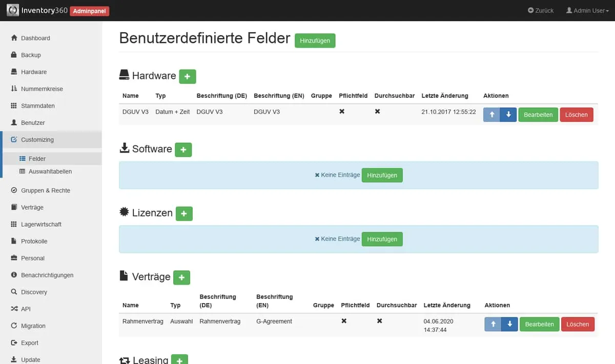
Task: Click the plus icon next to Verträge heading
Action: 181,277
